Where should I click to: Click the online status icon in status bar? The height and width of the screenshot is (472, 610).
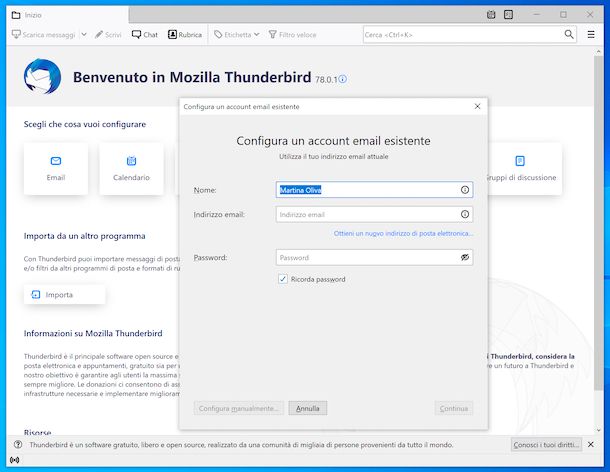pyautogui.click(x=15, y=460)
